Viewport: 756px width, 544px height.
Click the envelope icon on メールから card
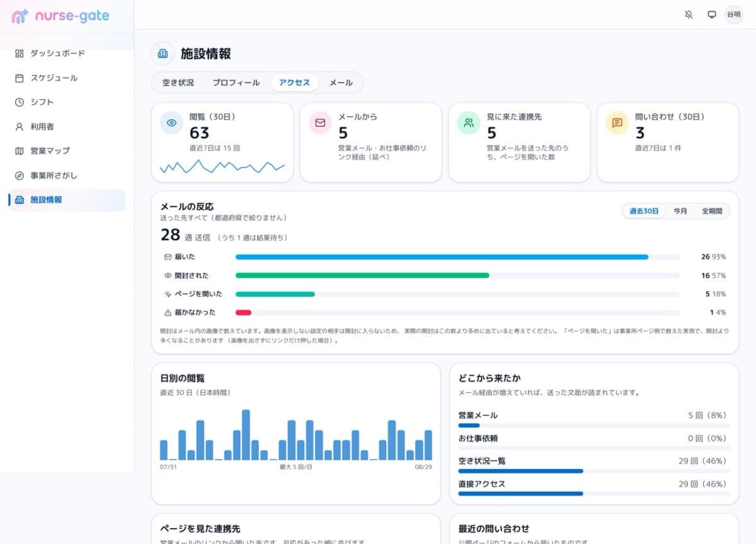tap(320, 123)
